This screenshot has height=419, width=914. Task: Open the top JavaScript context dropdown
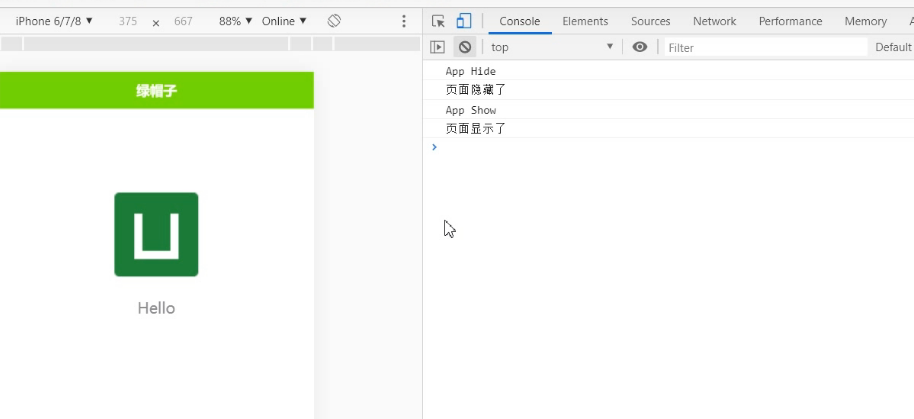(552, 47)
